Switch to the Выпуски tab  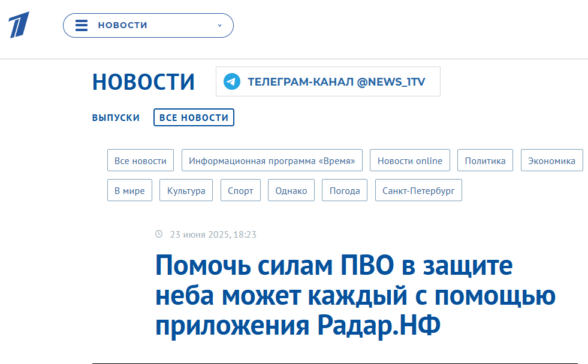[x=116, y=117]
